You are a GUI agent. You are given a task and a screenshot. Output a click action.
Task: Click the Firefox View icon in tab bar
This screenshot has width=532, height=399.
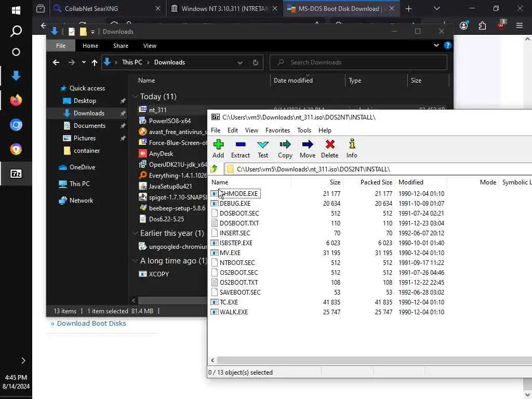[41, 9]
